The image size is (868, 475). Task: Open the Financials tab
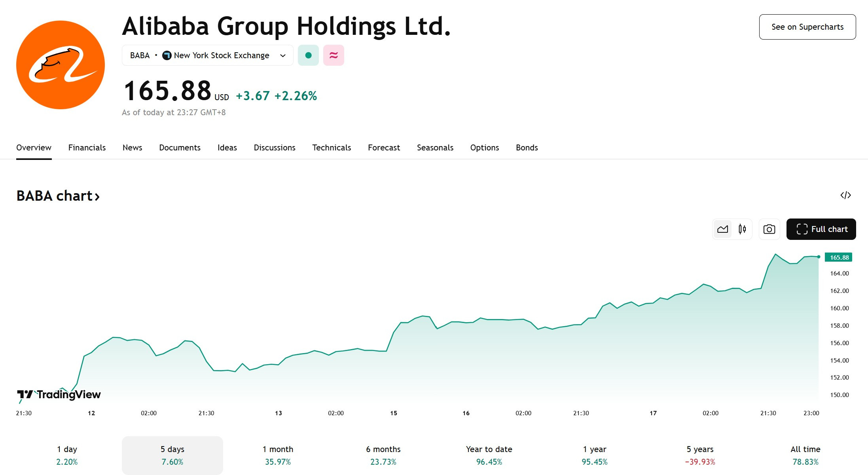tap(87, 148)
